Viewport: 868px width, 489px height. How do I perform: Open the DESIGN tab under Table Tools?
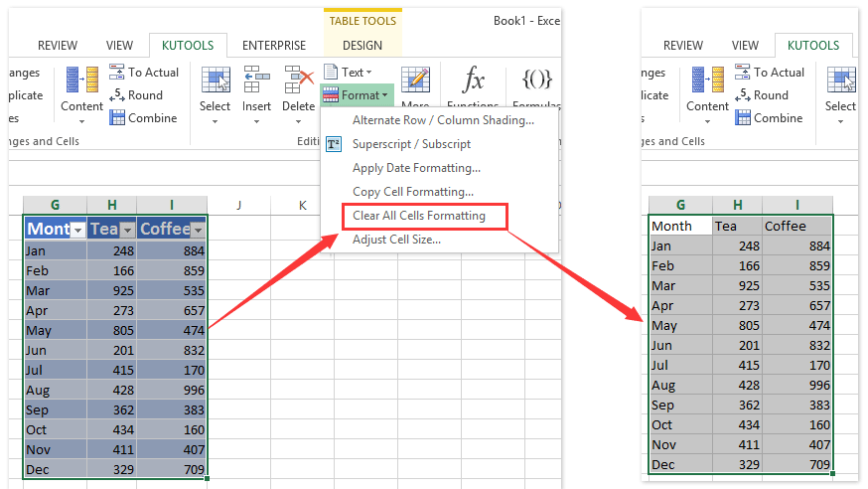point(362,46)
